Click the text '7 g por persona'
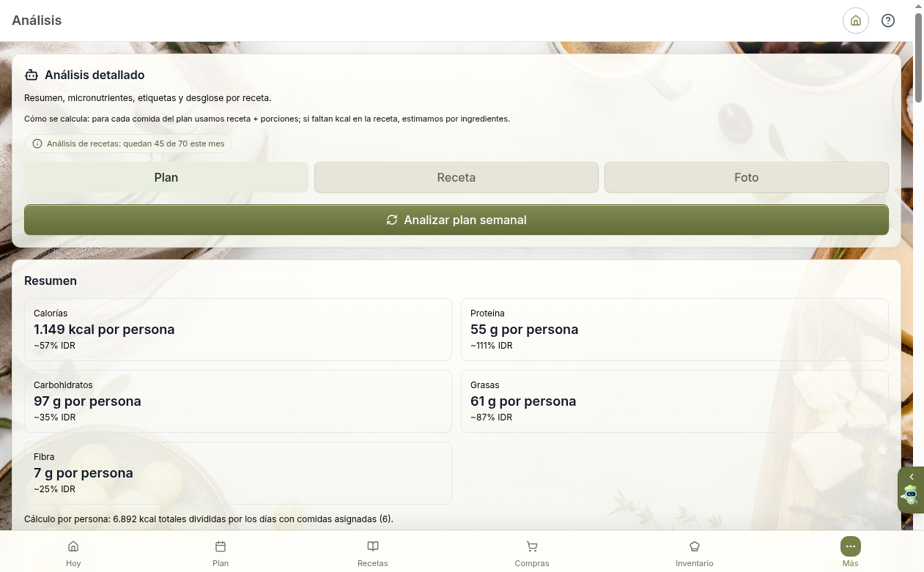Viewport: 924px width, 572px height. point(84,473)
